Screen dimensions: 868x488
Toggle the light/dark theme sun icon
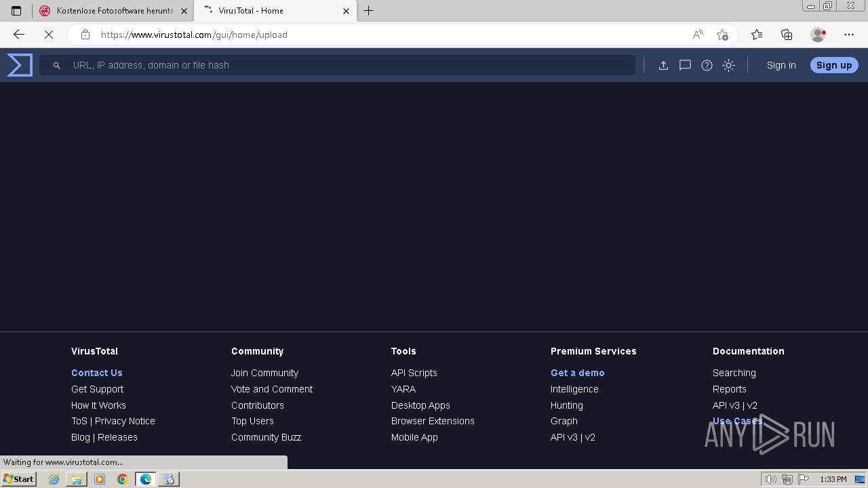(728, 65)
